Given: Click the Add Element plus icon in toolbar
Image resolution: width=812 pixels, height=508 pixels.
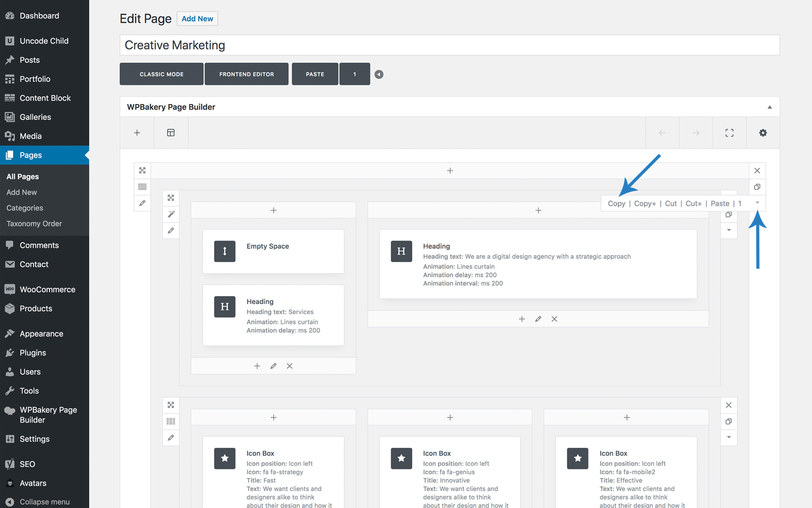Looking at the screenshot, I should [x=137, y=133].
